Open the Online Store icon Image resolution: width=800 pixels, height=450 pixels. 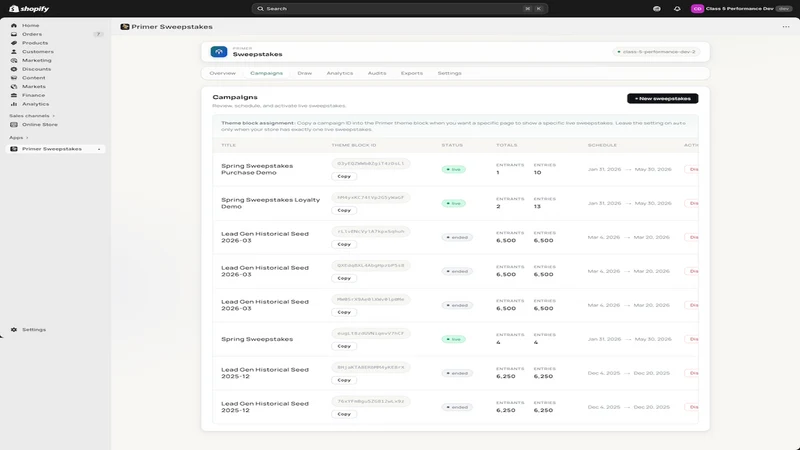(14, 124)
